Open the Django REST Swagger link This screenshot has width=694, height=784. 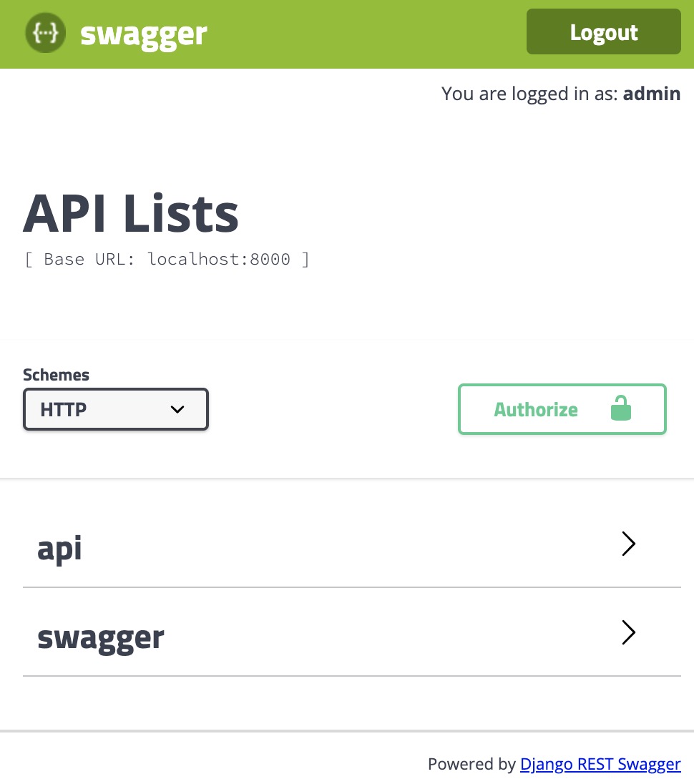click(x=600, y=764)
